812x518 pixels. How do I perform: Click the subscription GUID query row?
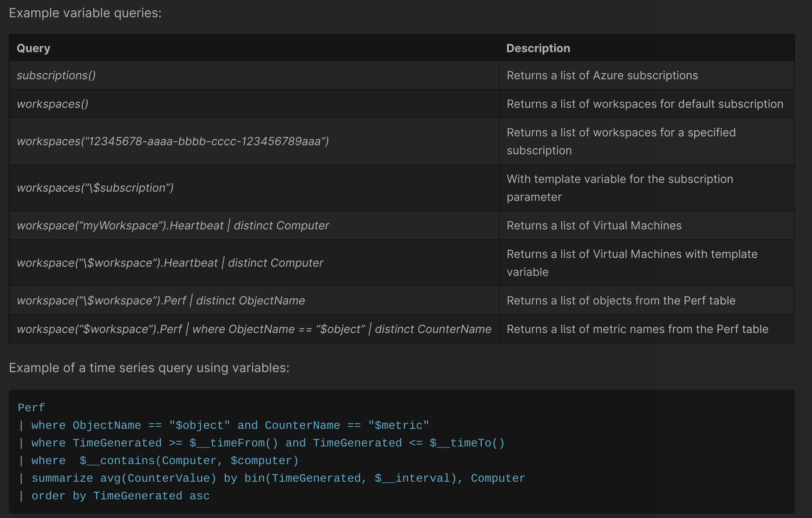(173, 141)
